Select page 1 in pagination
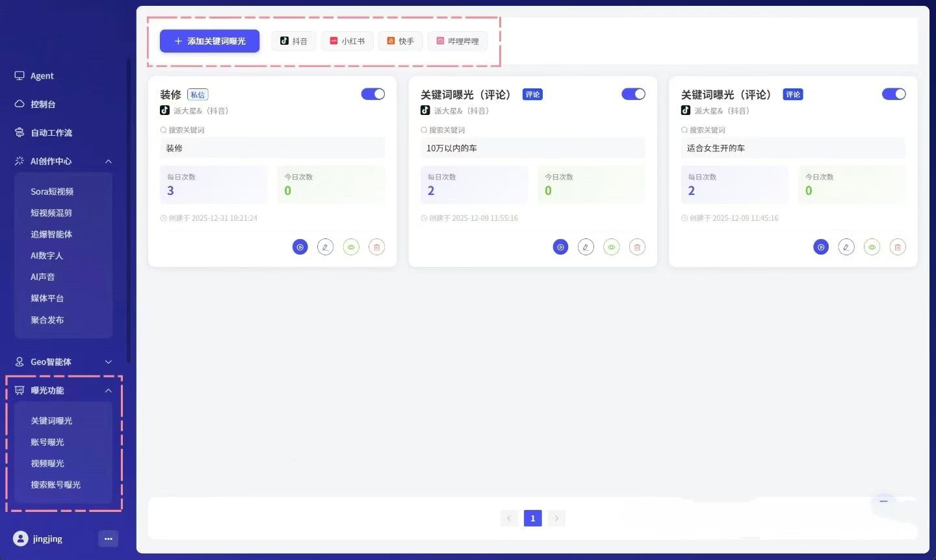The width and height of the screenshot is (936, 560). pos(532,518)
